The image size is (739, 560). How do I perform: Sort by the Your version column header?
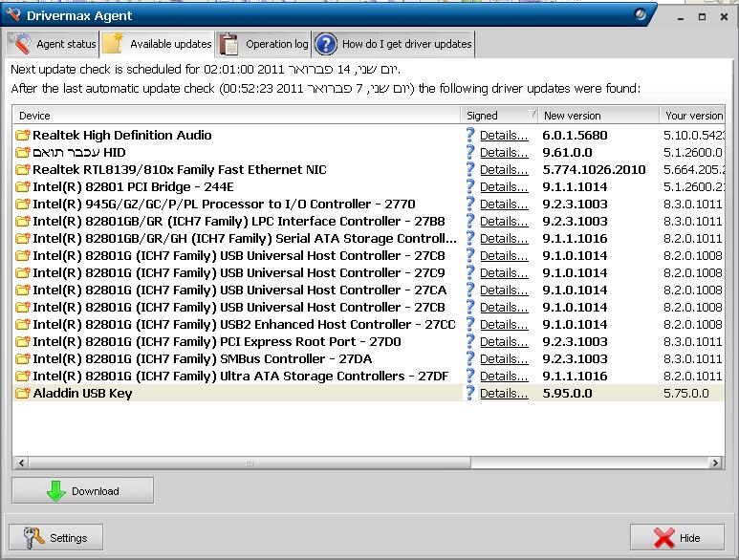click(x=692, y=116)
